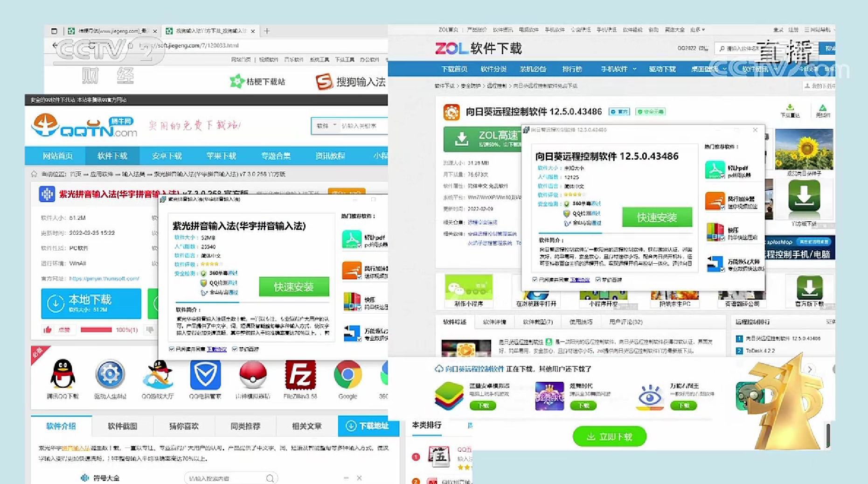The height and width of the screenshot is (484, 868).
Task: Open 用户评论(32) tab on ZOL page
Action: click(625, 322)
